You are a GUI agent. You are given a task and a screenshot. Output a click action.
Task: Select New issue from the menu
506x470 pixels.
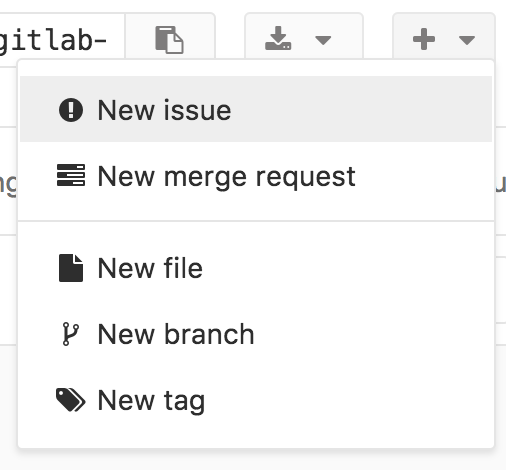164,110
